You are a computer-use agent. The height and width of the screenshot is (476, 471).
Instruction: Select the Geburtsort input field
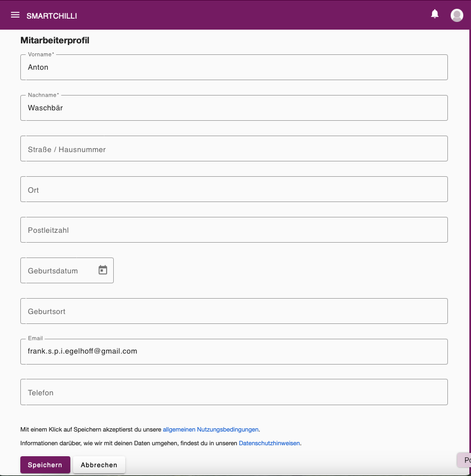[x=234, y=311]
